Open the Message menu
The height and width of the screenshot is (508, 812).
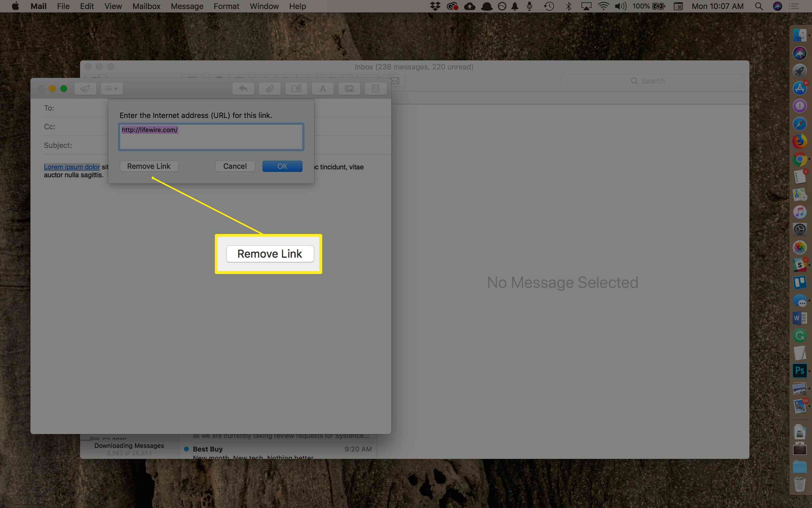pyautogui.click(x=187, y=6)
